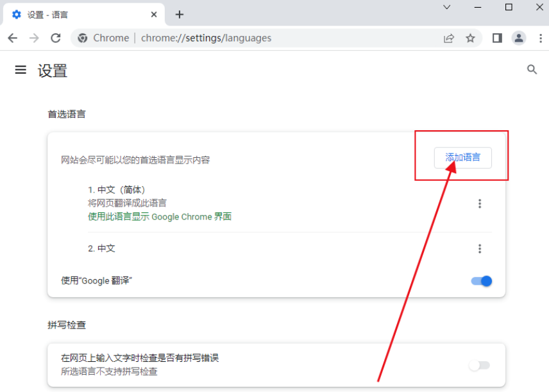Open more actions for the second 中文 entry

point(480,249)
